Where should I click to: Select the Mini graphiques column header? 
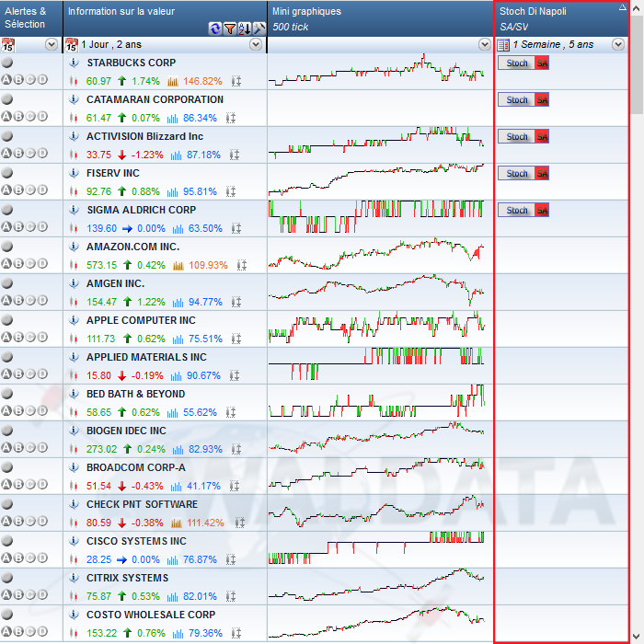coord(380,18)
